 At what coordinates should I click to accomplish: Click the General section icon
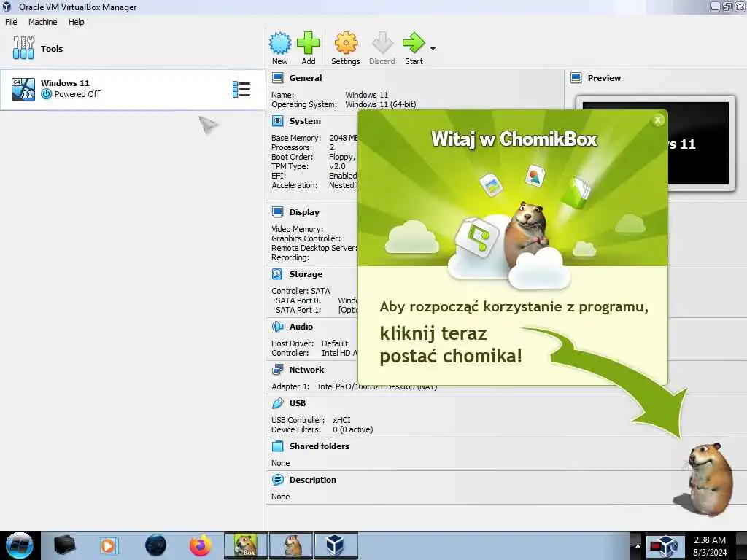click(278, 77)
